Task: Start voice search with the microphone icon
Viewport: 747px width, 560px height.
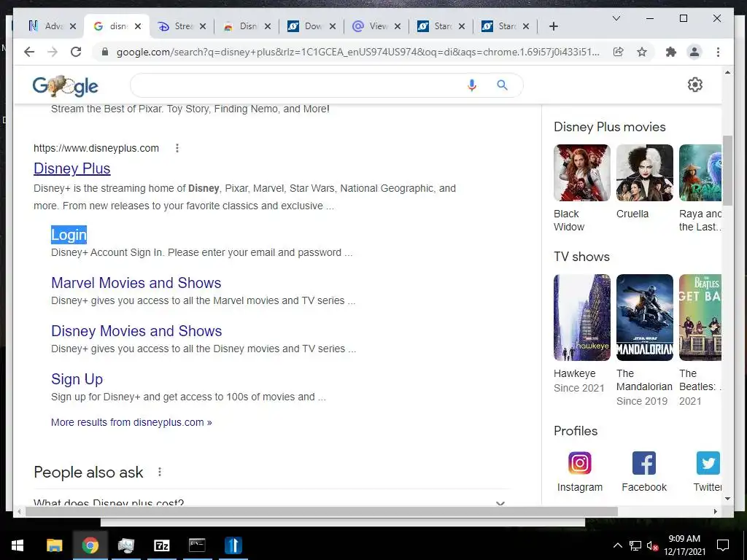Action: 472,85
